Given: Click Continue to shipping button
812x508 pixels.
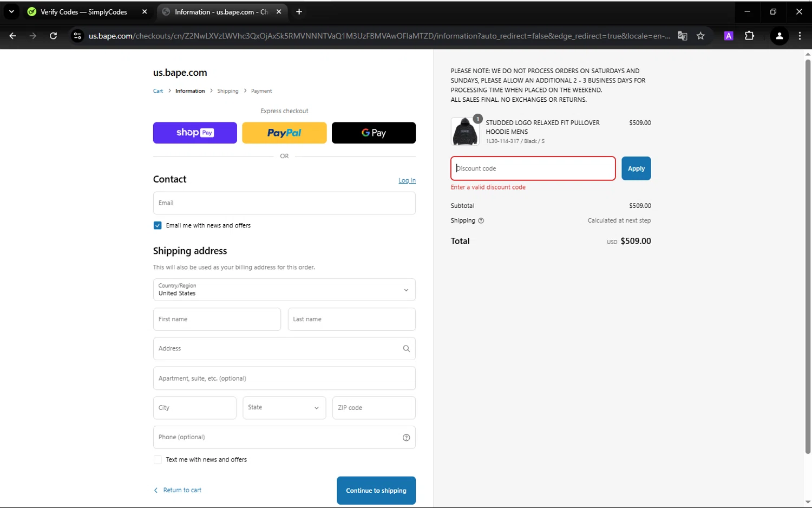Looking at the screenshot, I should (376, 491).
